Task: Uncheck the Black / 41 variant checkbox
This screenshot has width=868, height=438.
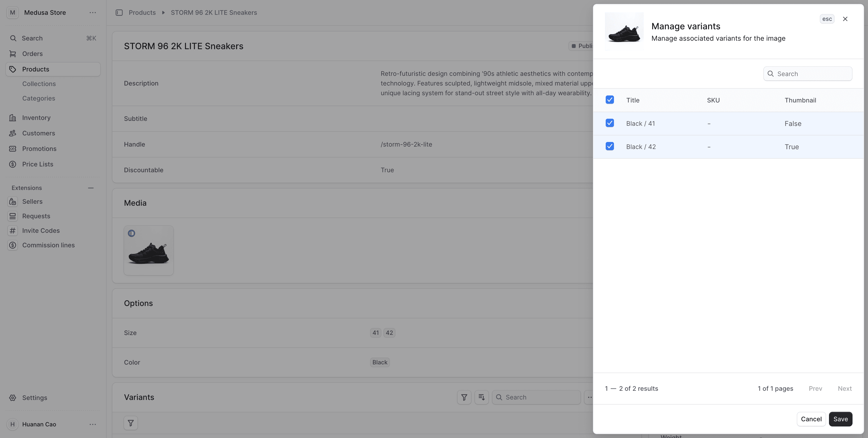Action: (610, 123)
